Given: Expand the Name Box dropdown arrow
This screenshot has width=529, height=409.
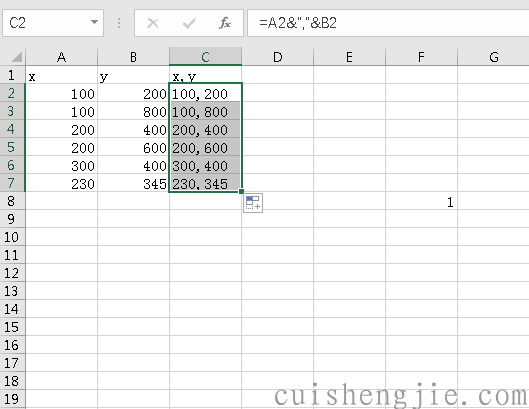Looking at the screenshot, I should pos(94,23).
